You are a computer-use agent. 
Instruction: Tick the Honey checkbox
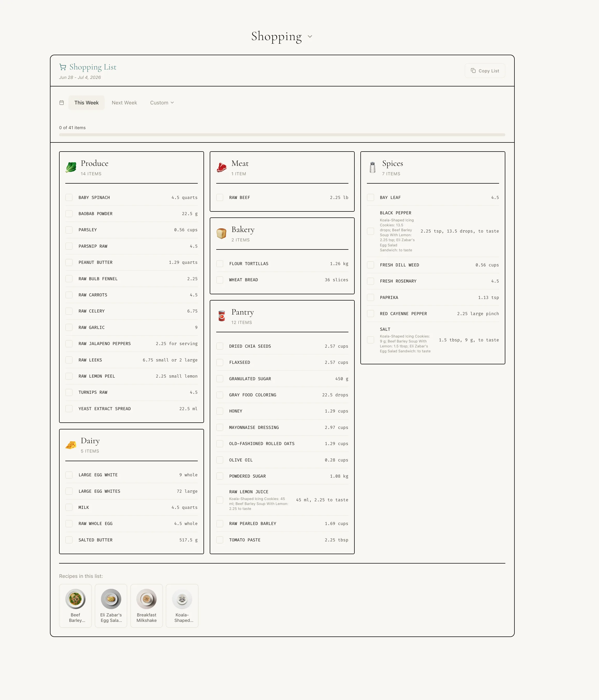point(220,411)
